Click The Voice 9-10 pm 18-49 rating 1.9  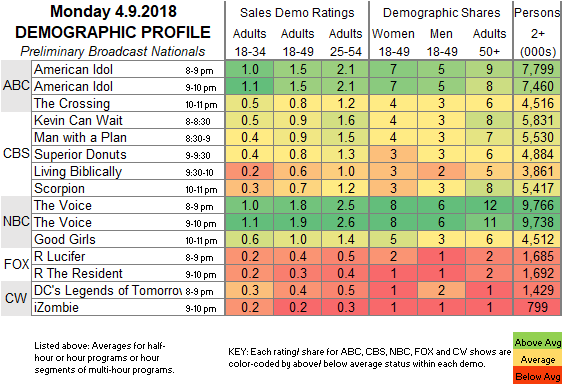click(x=297, y=223)
